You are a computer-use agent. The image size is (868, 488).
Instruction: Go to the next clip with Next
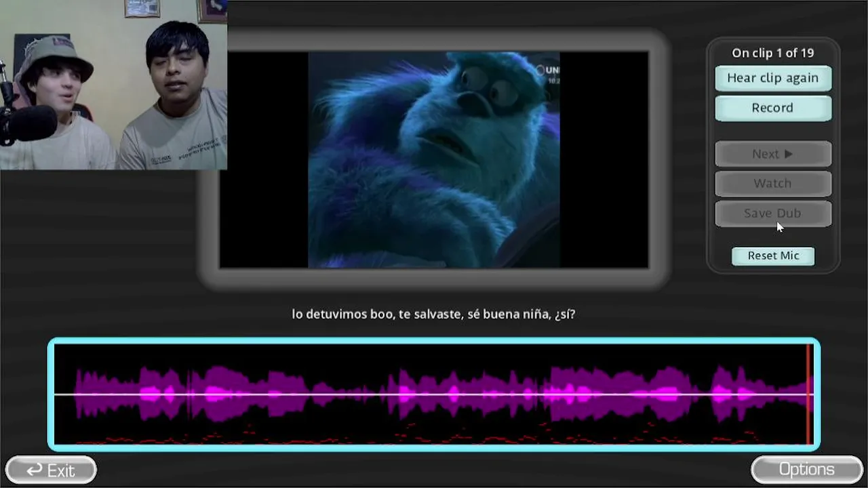click(x=773, y=154)
